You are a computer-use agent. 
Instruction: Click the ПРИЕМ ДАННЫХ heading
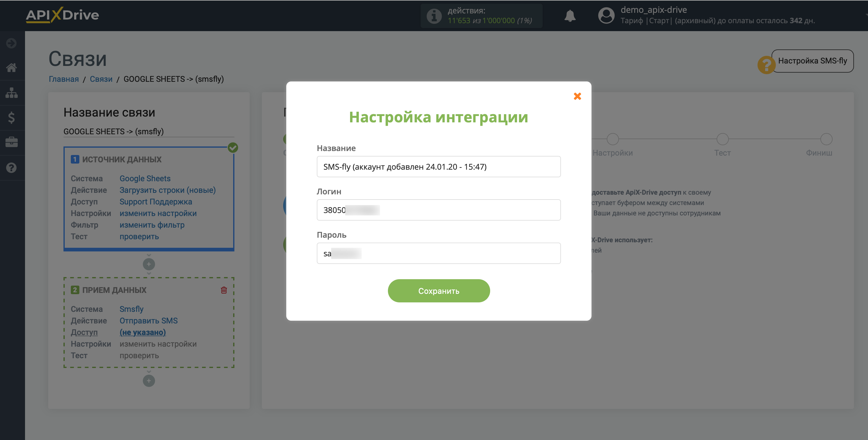point(114,290)
